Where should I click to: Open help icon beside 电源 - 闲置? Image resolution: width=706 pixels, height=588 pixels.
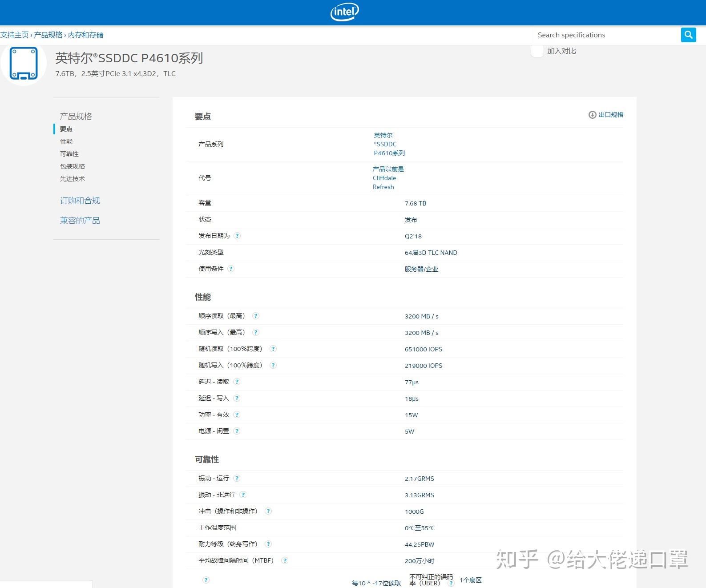(237, 431)
